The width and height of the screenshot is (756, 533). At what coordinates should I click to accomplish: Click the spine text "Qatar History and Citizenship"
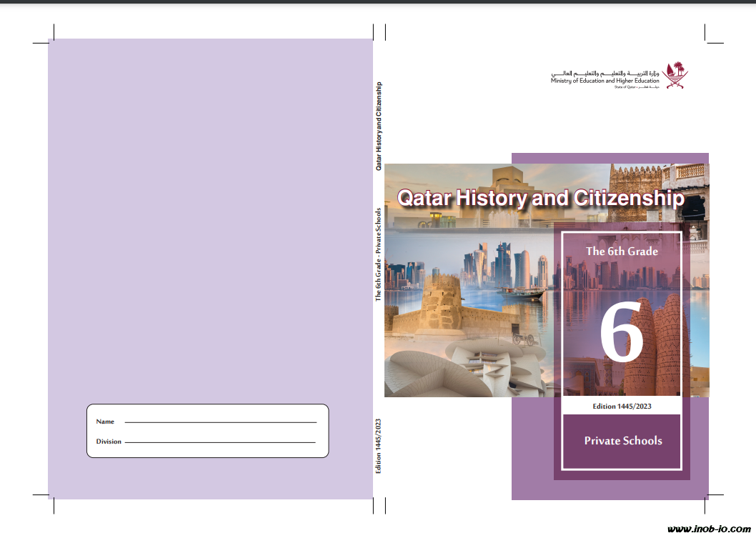(x=379, y=126)
